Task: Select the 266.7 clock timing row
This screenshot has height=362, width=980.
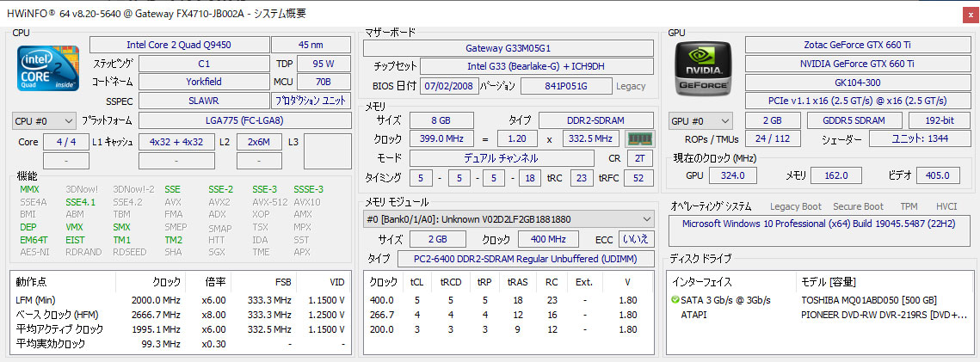Action: coord(508,314)
